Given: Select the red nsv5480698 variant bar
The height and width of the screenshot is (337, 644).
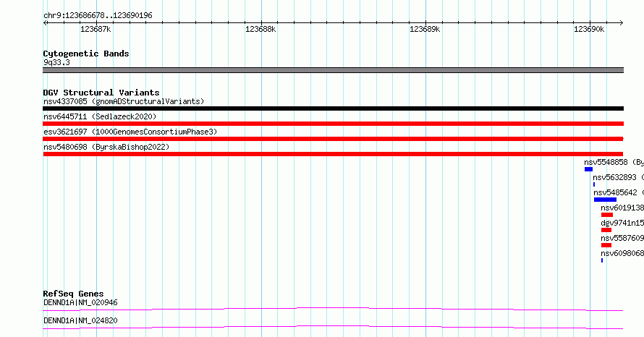Looking at the screenshot, I should (333, 154).
